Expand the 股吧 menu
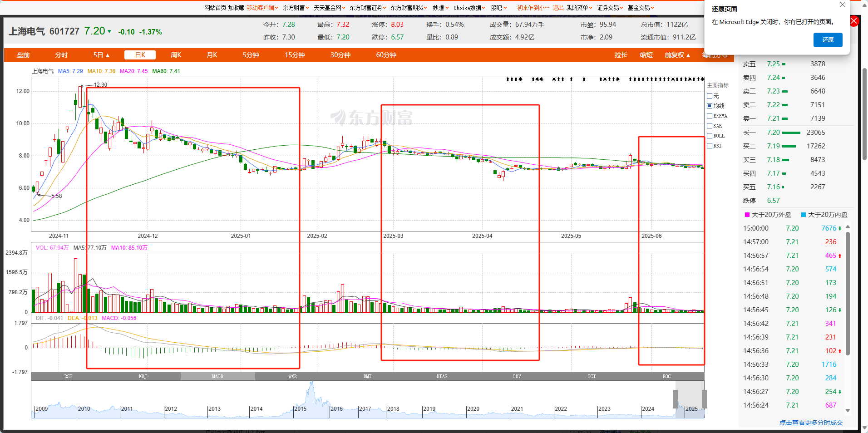 click(498, 8)
